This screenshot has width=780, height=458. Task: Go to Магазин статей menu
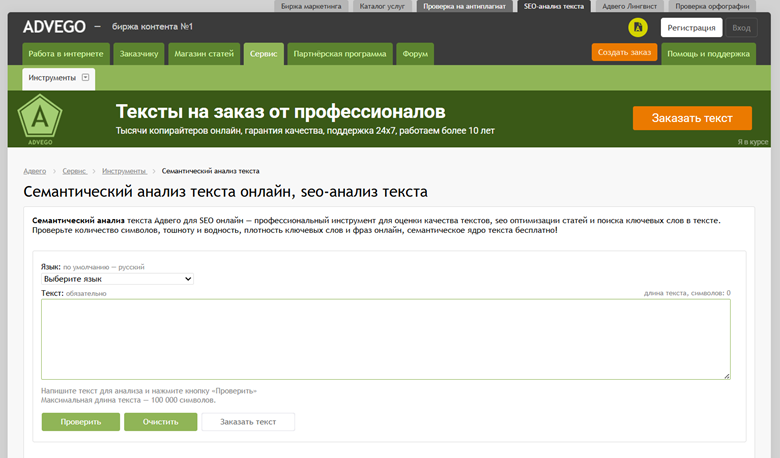(x=204, y=54)
